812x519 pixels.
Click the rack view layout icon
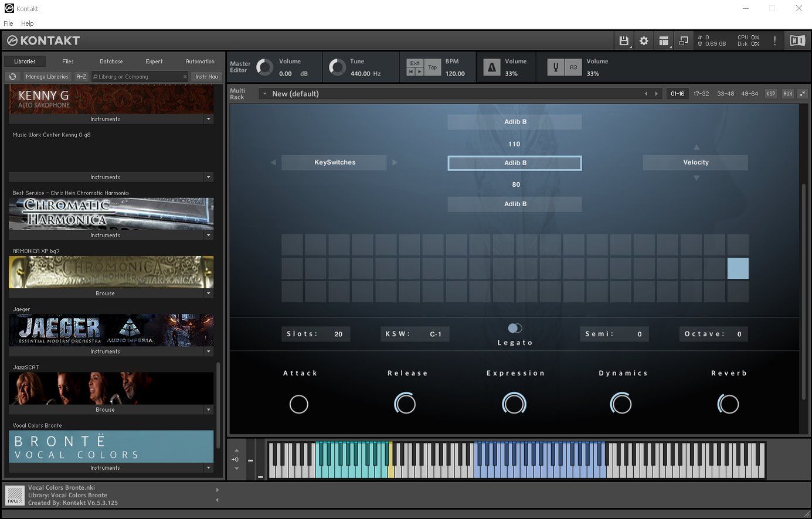click(664, 41)
